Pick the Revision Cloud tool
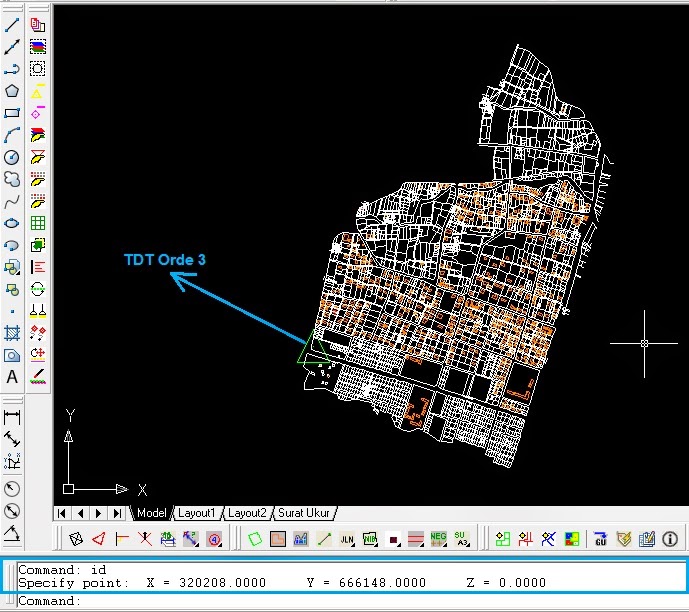Image resolution: width=689 pixels, height=612 pixels. (x=12, y=179)
